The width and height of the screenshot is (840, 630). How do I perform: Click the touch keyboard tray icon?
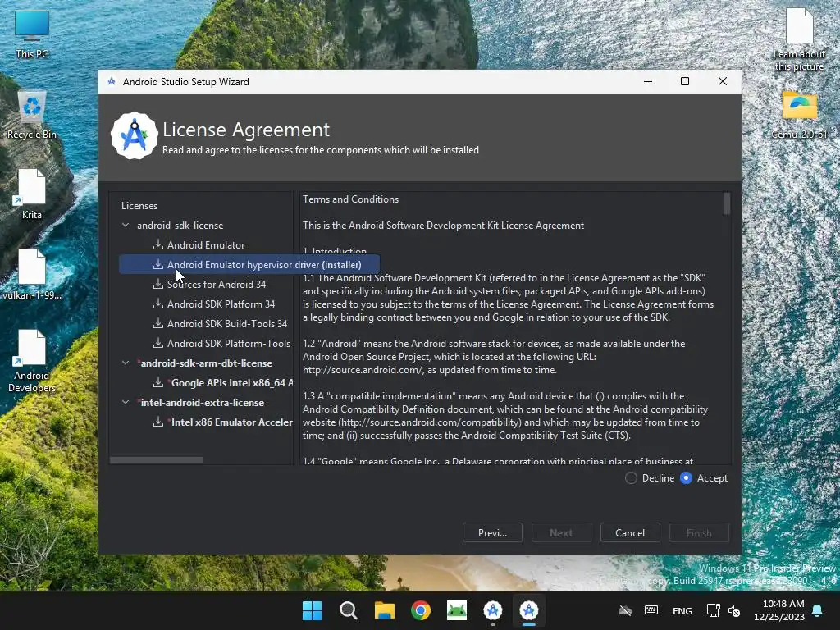point(651,610)
